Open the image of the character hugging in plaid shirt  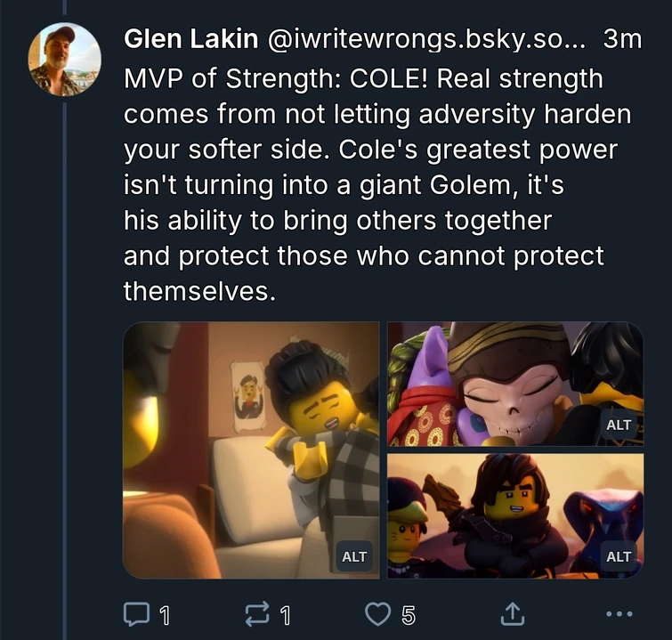(x=251, y=450)
